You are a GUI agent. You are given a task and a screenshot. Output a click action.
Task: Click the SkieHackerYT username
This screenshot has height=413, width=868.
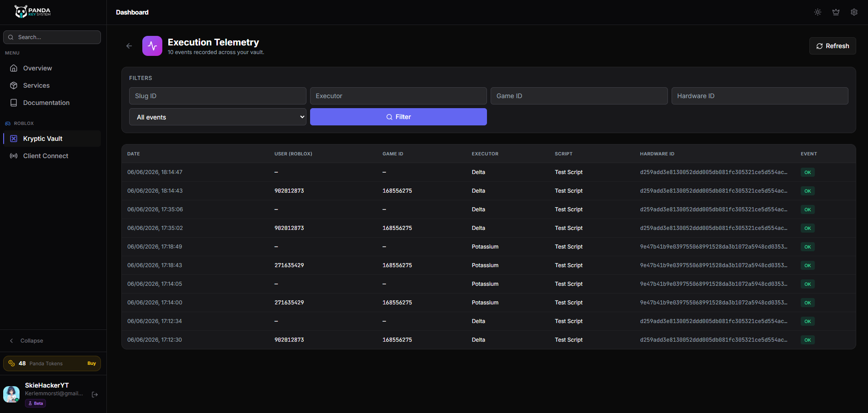47,385
